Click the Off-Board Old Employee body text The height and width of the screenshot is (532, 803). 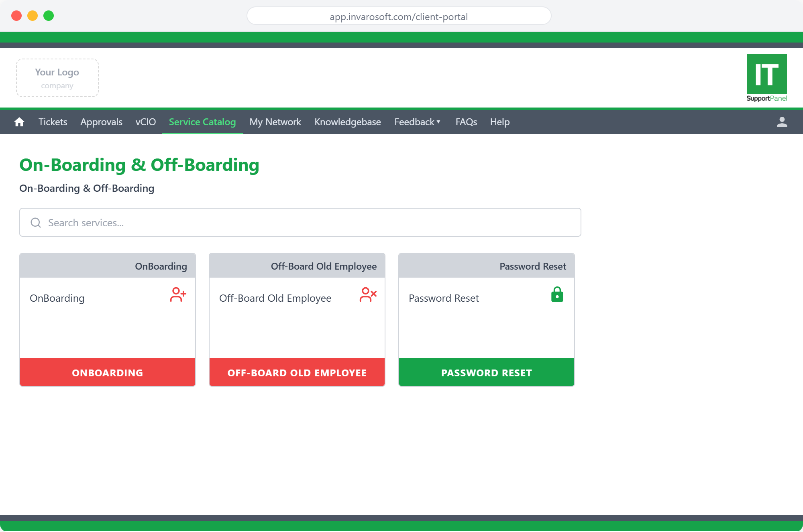pos(275,298)
